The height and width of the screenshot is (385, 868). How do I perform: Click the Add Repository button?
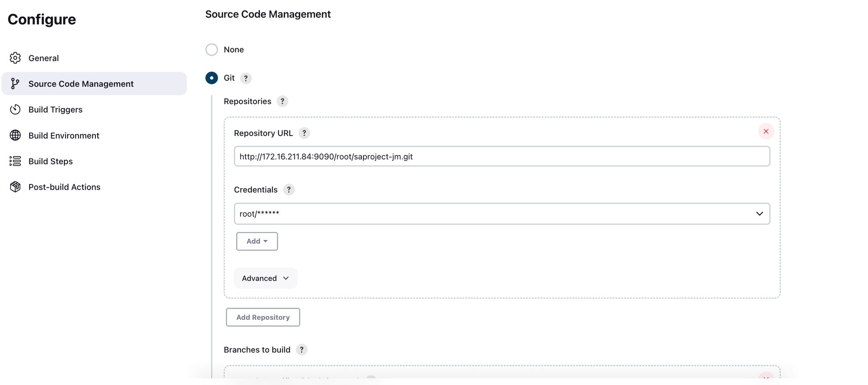(263, 317)
